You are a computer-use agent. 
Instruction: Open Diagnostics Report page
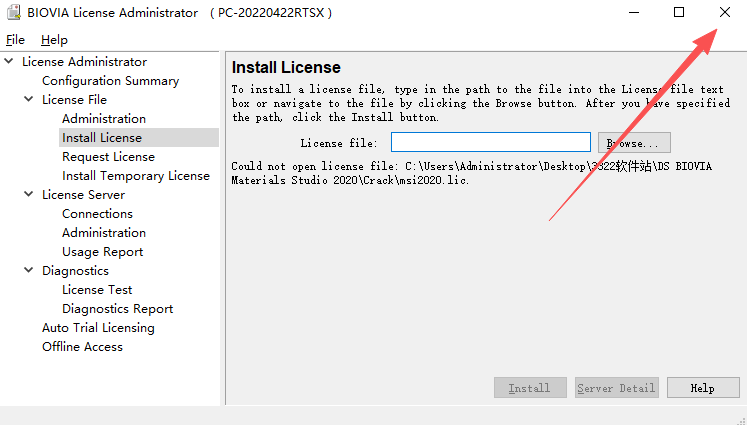117,309
